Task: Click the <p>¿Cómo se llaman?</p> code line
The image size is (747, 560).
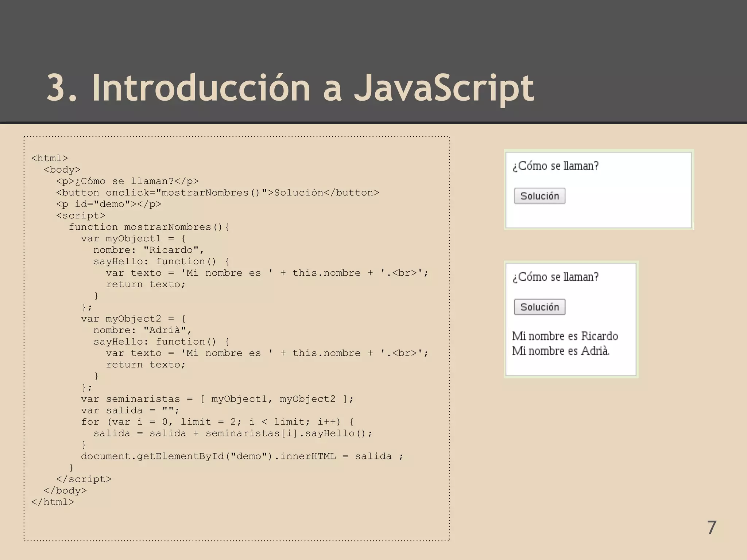Action: pos(127,181)
